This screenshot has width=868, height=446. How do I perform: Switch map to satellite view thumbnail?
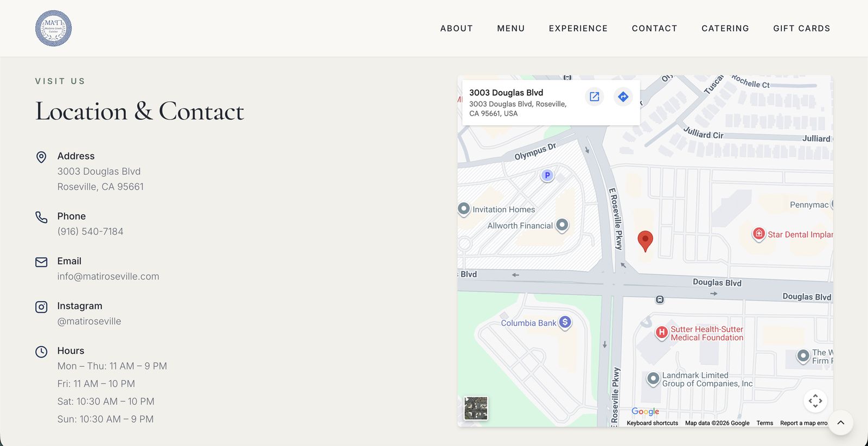point(476,409)
